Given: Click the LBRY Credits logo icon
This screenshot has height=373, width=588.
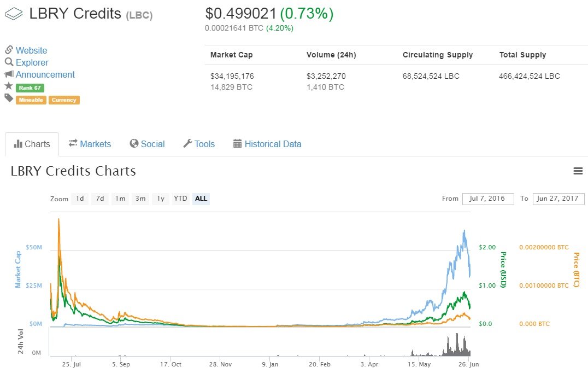Looking at the screenshot, I should click(14, 14).
